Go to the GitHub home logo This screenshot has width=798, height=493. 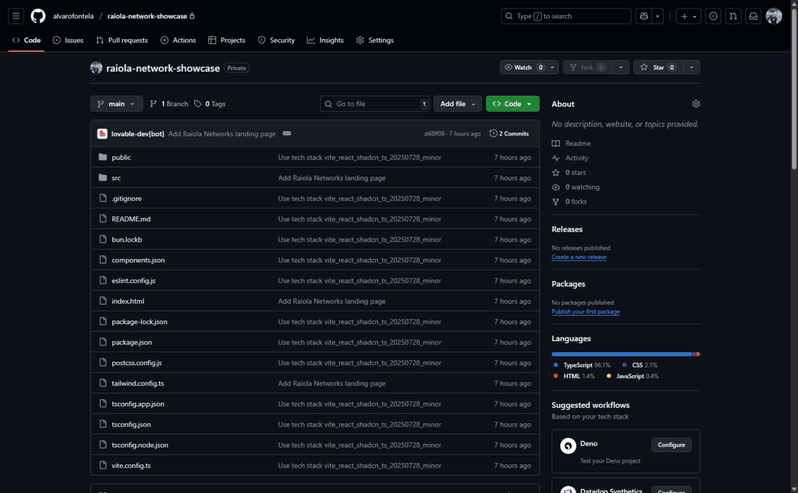click(38, 16)
